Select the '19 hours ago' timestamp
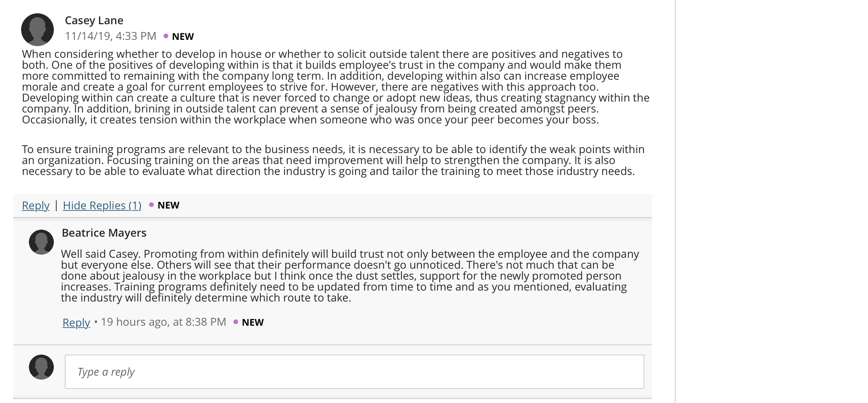868x403 pixels. (x=164, y=322)
